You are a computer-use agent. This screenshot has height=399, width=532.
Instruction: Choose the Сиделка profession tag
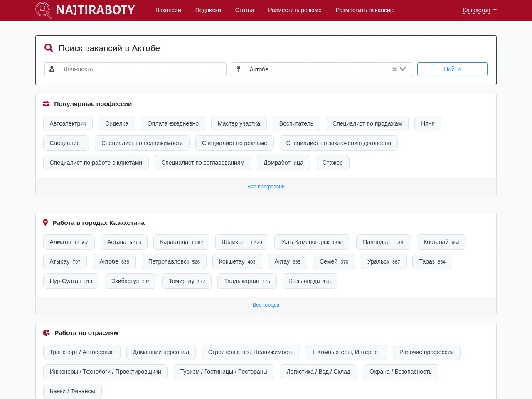coord(117,123)
